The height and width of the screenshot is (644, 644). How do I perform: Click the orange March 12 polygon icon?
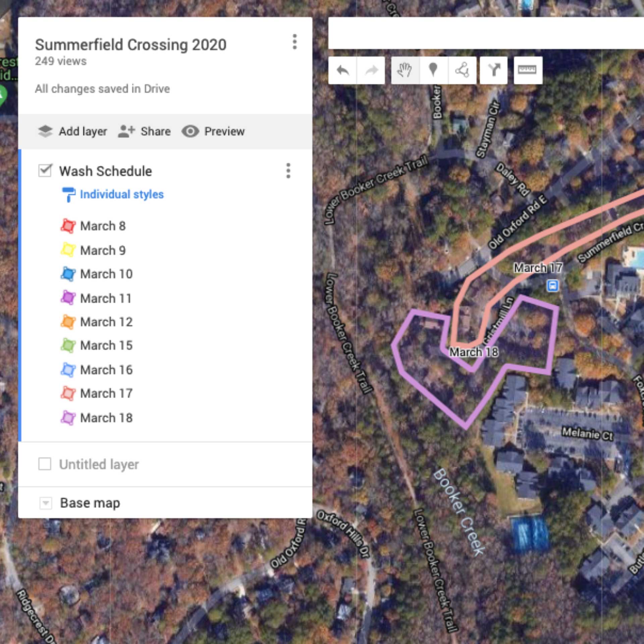(68, 322)
